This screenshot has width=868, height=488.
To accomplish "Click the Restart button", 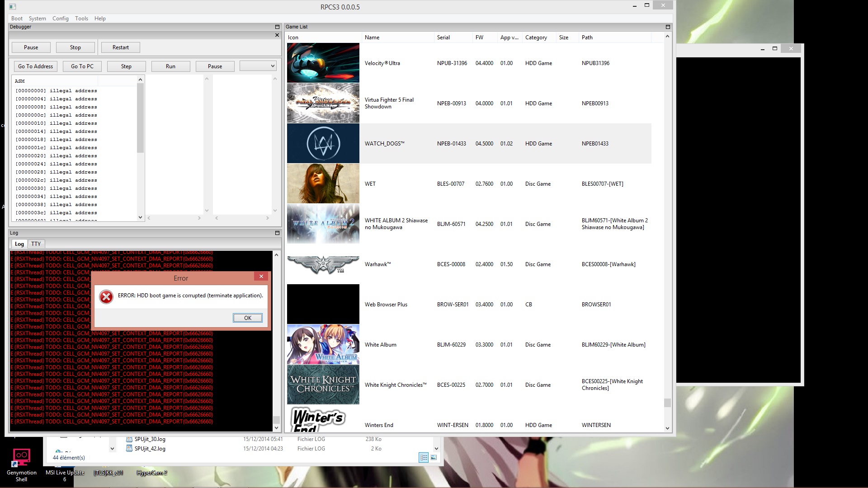I will pos(121,47).
